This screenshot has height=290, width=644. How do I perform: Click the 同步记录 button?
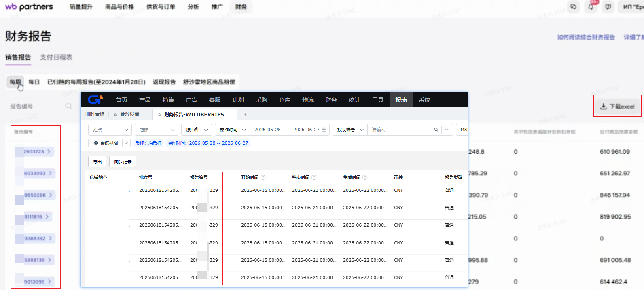(123, 162)
